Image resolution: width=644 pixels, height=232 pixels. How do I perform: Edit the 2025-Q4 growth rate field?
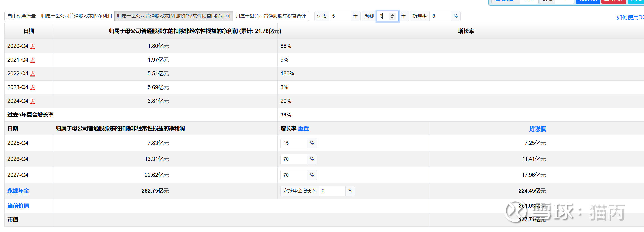coord(293,143)
